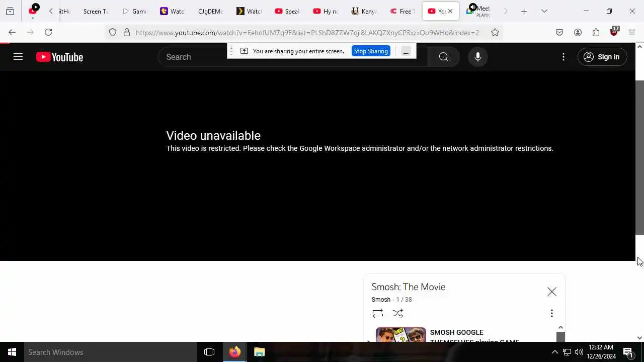Close the active YouTube tab
The width and height of the screenshot is (644, 362).
tap(450, 11)
